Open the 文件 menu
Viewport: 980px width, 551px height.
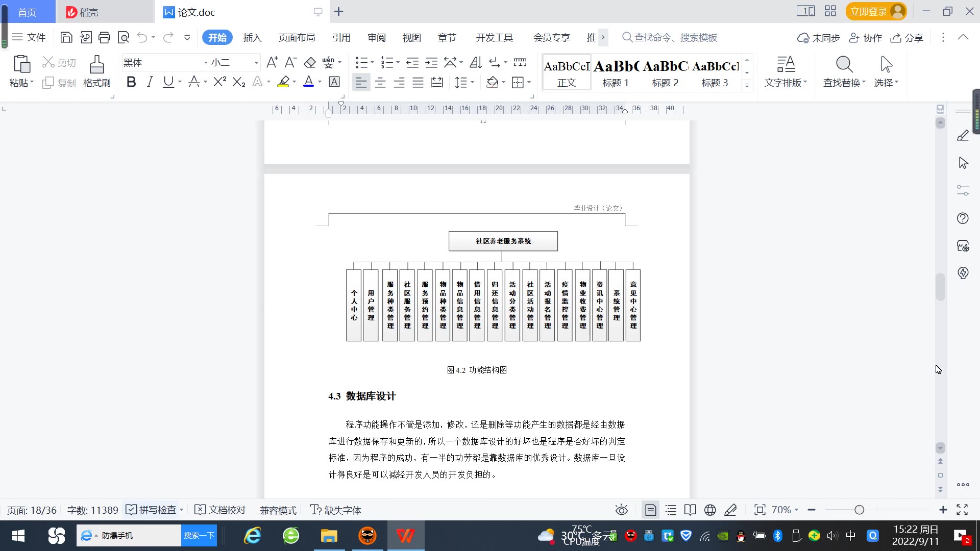coord(29,37)
